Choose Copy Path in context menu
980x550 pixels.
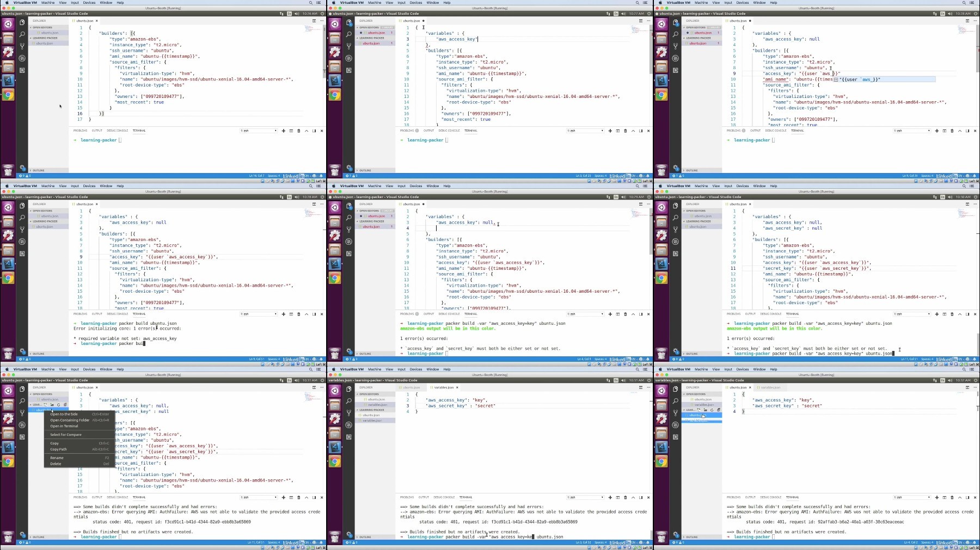79,449
